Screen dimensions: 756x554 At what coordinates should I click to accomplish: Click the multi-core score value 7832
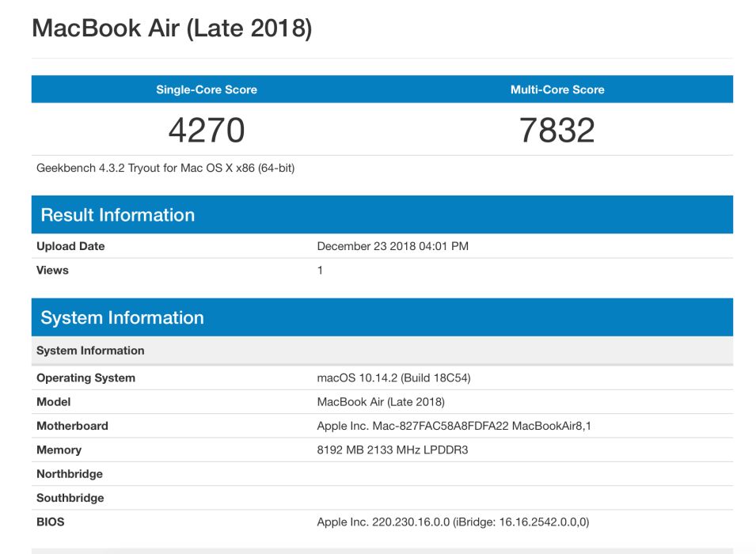pos(557,130)
